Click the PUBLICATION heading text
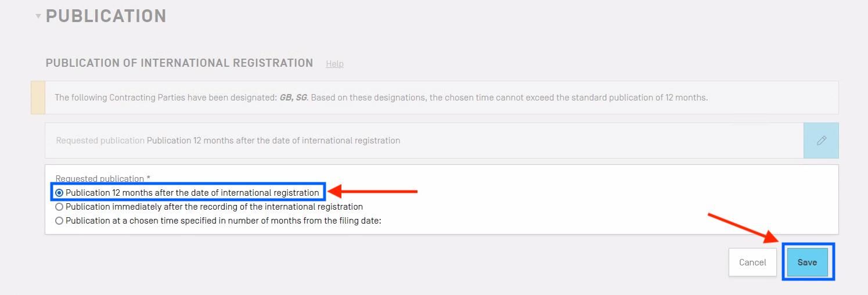Screen dimensions: 868x295 click(x=106, y=16)
